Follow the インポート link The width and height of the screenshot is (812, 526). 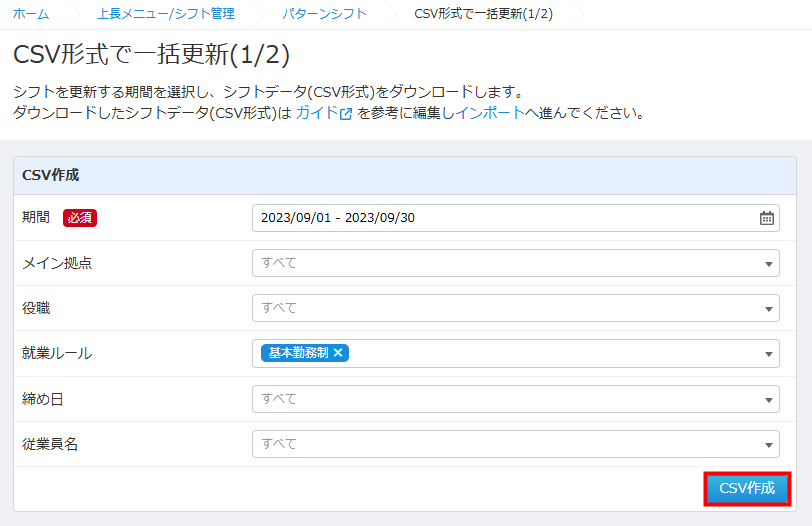[490, 113]
